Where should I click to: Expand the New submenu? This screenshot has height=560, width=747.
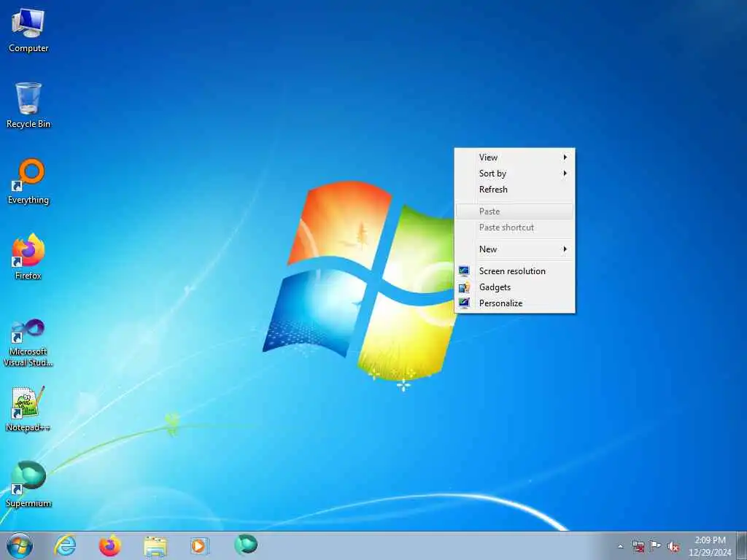coord(514,249)
